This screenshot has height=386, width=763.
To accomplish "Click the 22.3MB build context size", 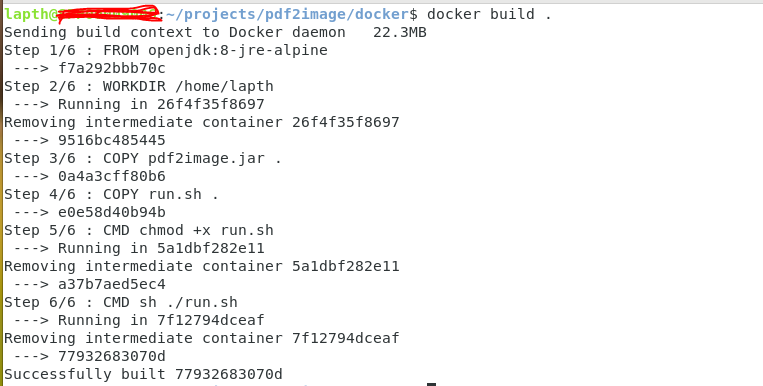I will pyautogui.click(x=400, y=33).
